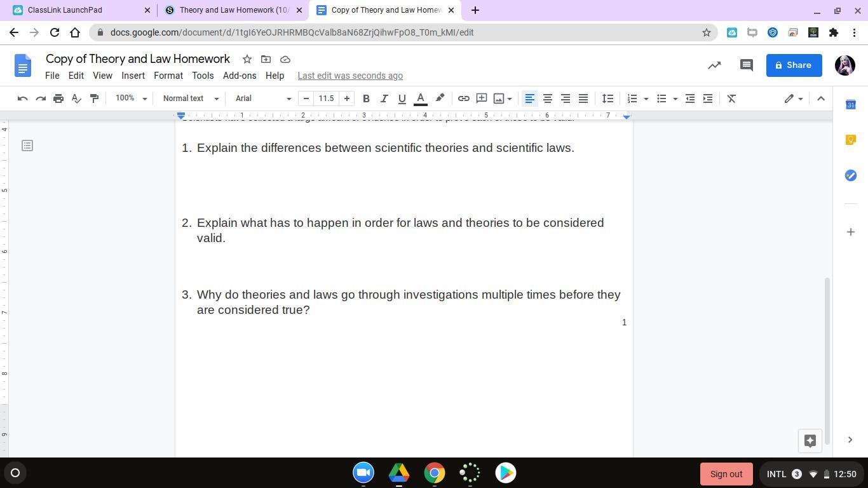Expand image insert options arrow
868x488 pixels.
click(510, 98)
